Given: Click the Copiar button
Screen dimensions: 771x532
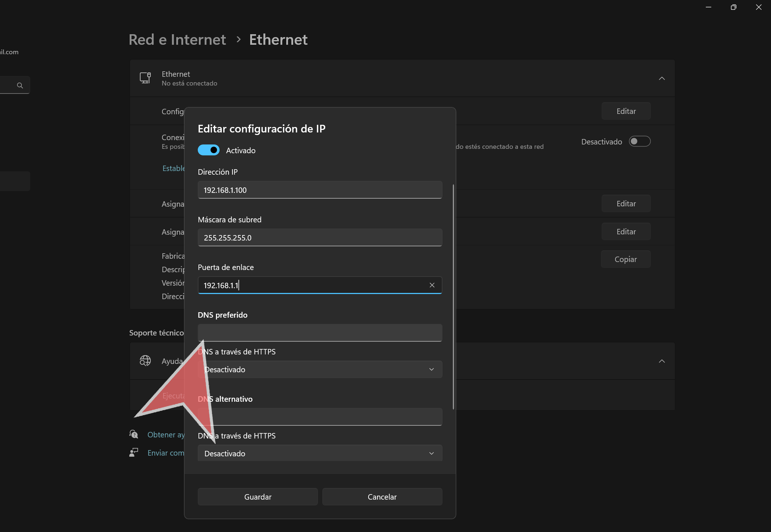Looking at the screenshot, I should click(625, 259).
